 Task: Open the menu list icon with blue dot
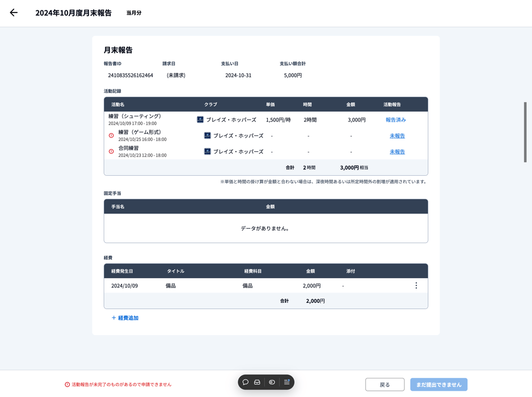pos(287,382)
